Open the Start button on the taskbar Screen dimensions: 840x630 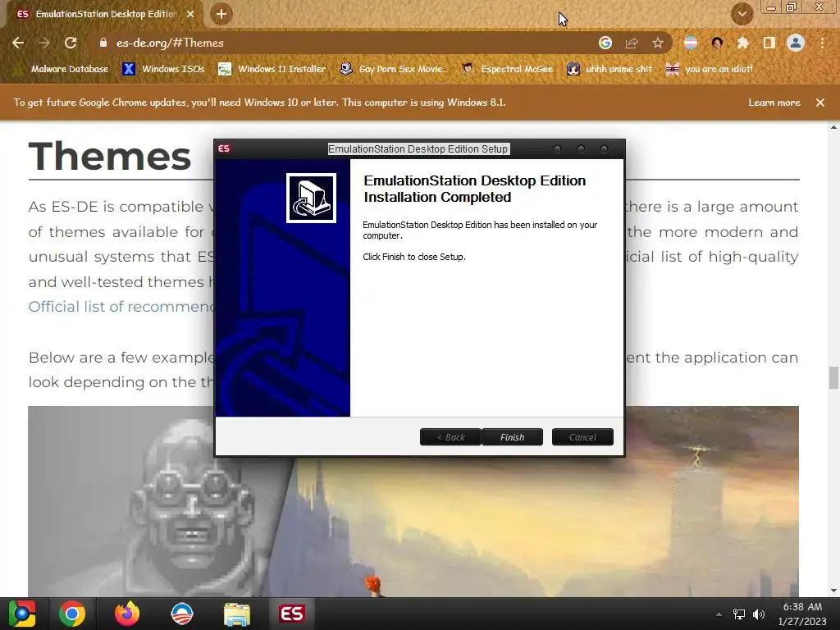(22, 614)
